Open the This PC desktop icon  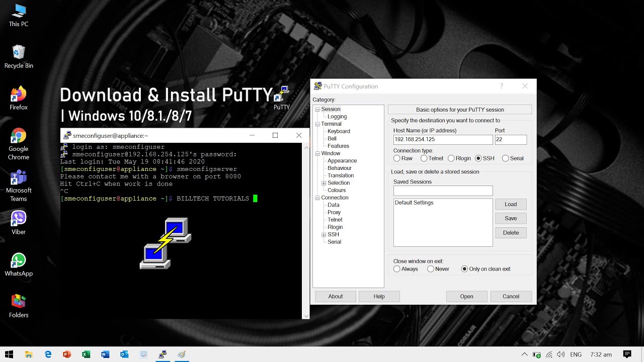pyautogui.click(x=19, y=15)
